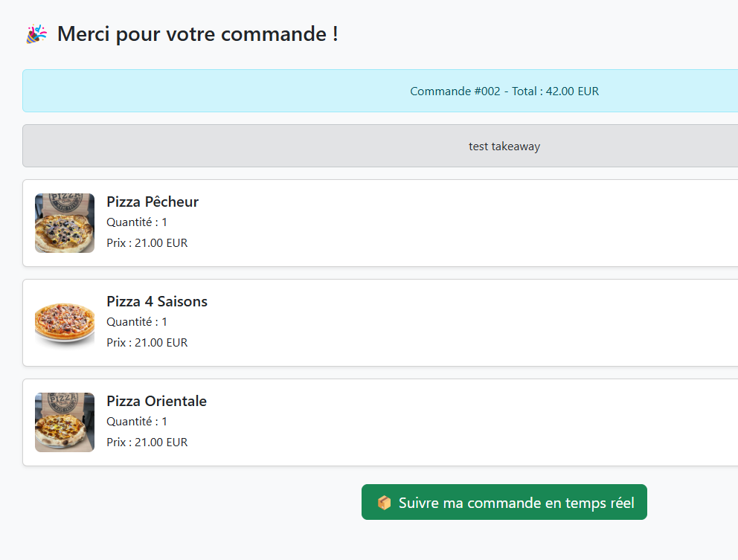
Task: Click the Pizza Orientale quantity text
Action: click(137, 422)
